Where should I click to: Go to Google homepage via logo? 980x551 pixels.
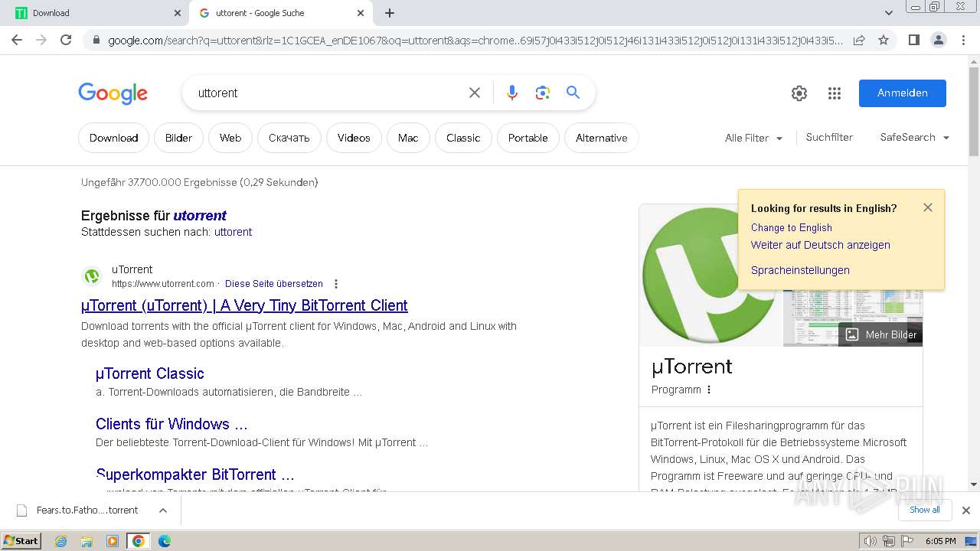click(113, 93)
